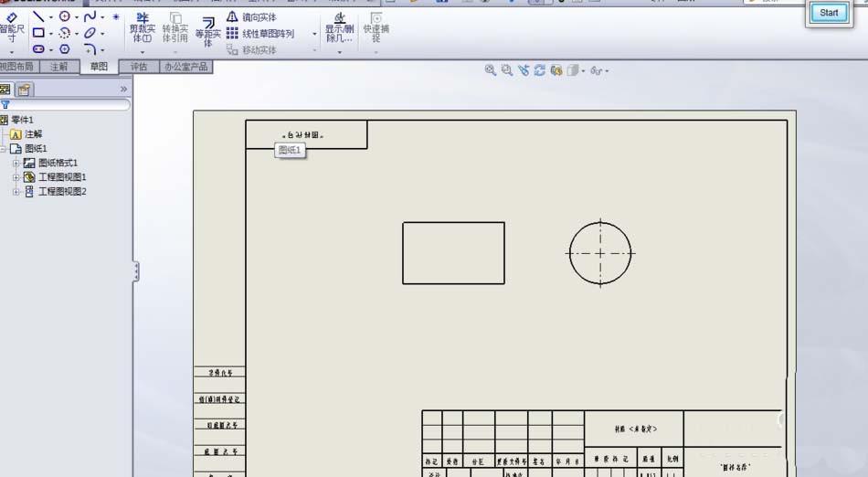Screen dimensions: 868x477
Task: Click the rectangle drawing view on sheet
Action: point(453,253)
